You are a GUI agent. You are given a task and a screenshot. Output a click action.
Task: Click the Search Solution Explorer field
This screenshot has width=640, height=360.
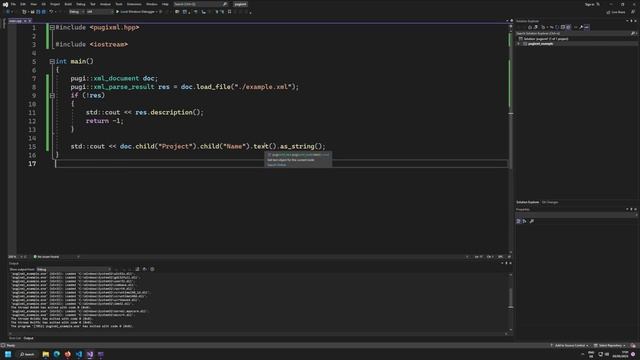572,33
